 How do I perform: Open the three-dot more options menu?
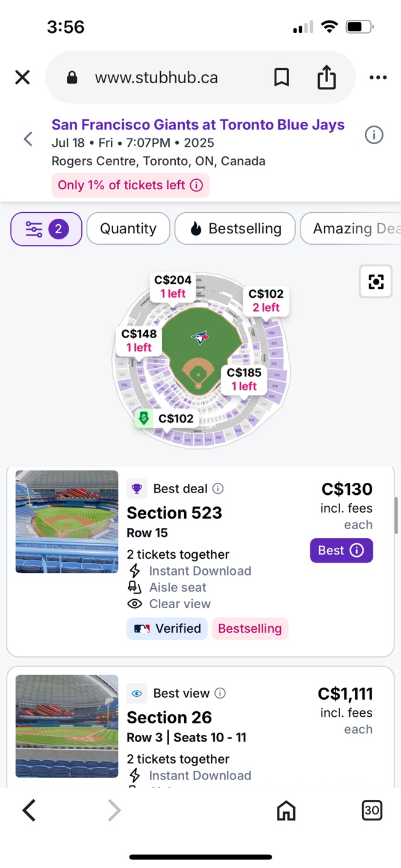point(378,77)
